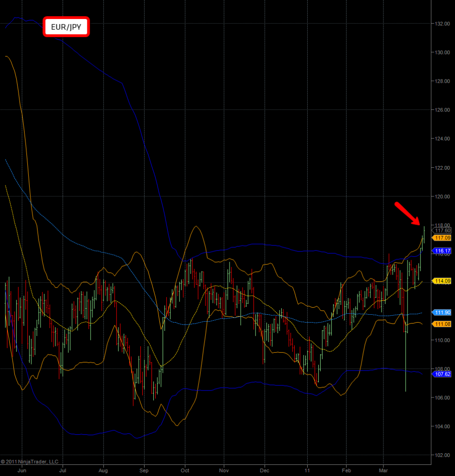The width and height of the screenshot is (455, 476).
Task: Click the NinjaTrader copyright text
Action: tap(30, 462)
